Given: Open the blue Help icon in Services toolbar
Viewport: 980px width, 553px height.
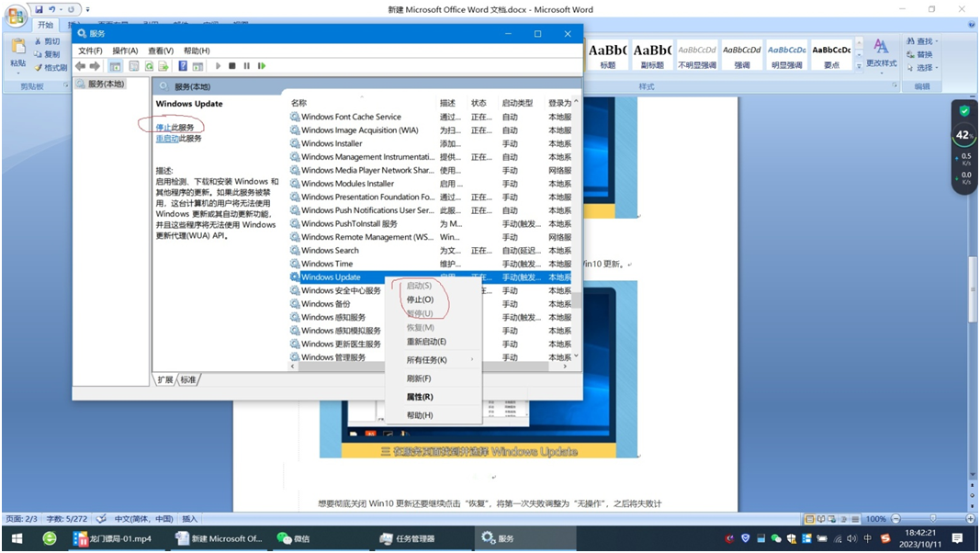Looking at the screenshot, I should pyautogui.click(x=183, y=66).
